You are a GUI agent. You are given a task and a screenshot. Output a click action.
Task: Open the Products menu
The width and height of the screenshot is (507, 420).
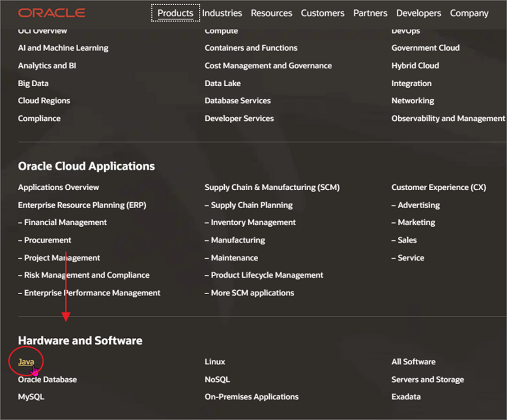(x=176, y=13)
